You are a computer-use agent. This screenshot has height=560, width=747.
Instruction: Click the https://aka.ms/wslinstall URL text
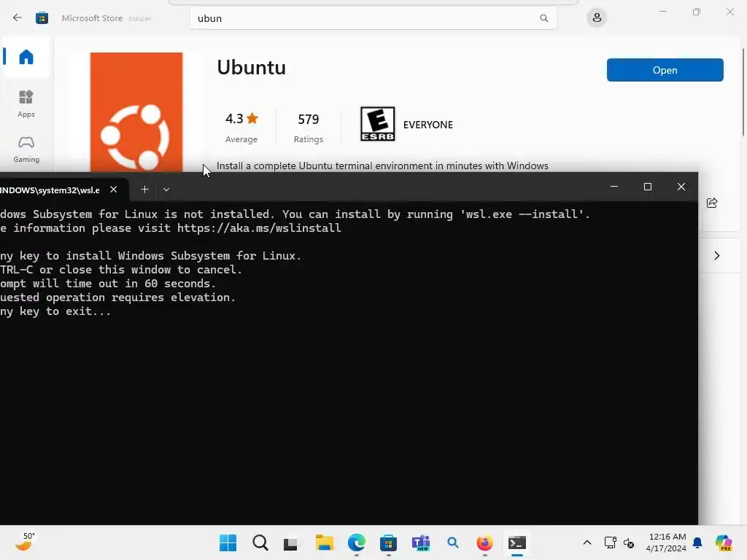pyautogui.click(x=259, y=228)
